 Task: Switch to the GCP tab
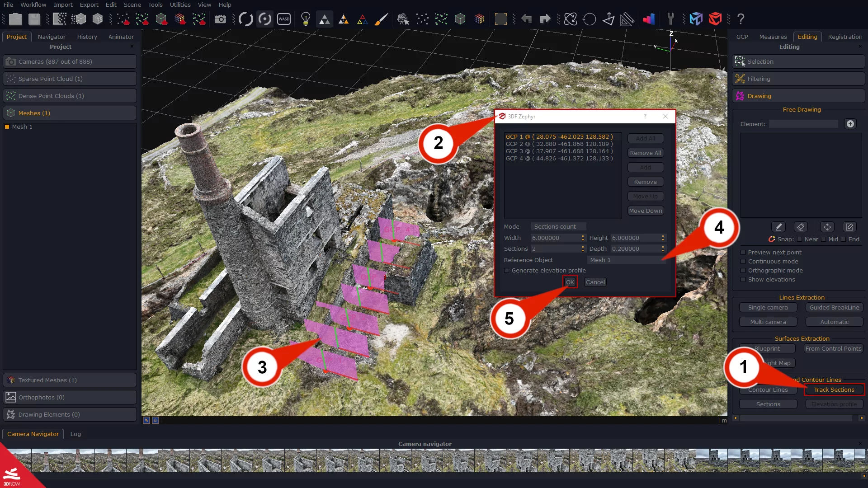(x=742, y=37)
